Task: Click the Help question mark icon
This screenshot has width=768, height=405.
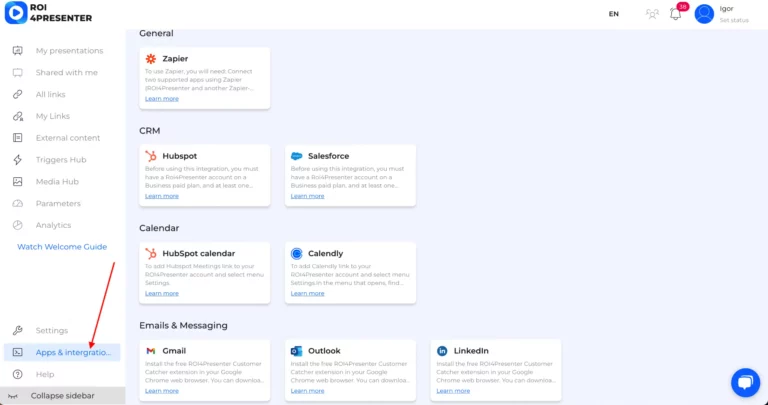Action: (18, 374)
